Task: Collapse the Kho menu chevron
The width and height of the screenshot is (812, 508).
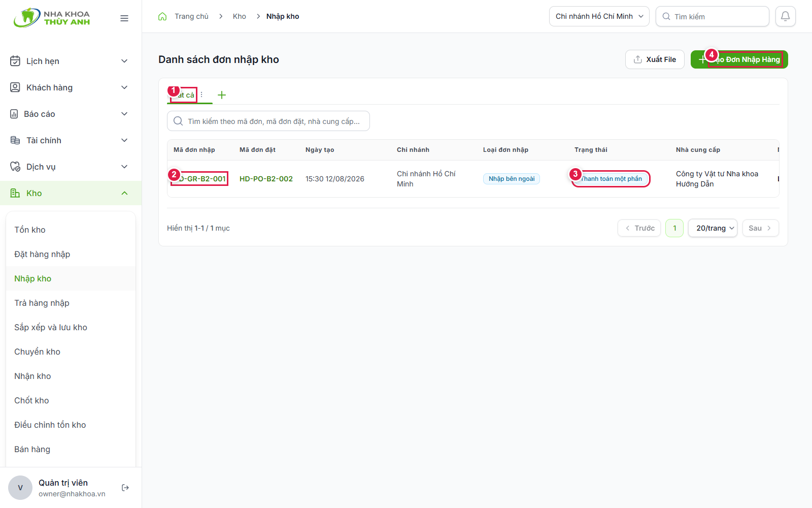Action: [124, 193]
